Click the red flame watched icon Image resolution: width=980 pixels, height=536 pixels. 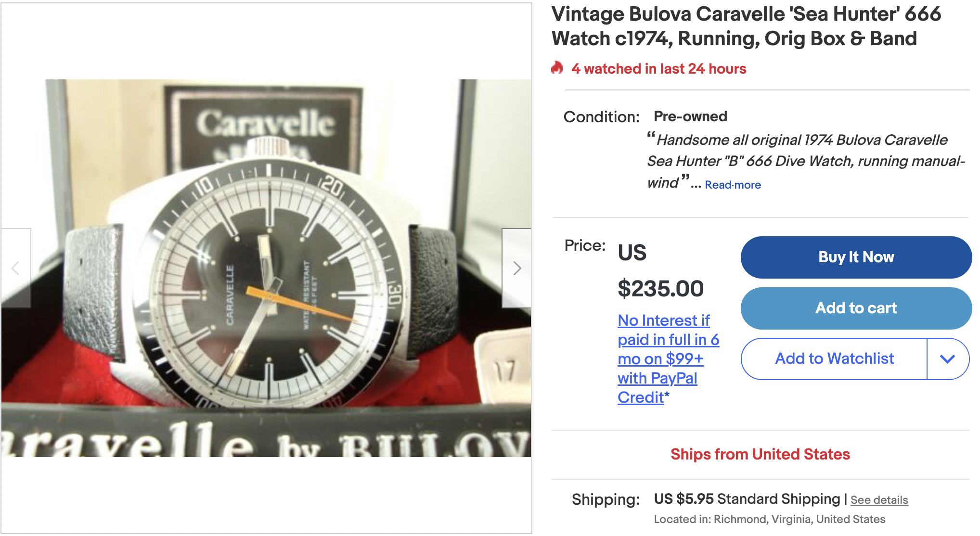pyautogui.click(x=557, y=68)
